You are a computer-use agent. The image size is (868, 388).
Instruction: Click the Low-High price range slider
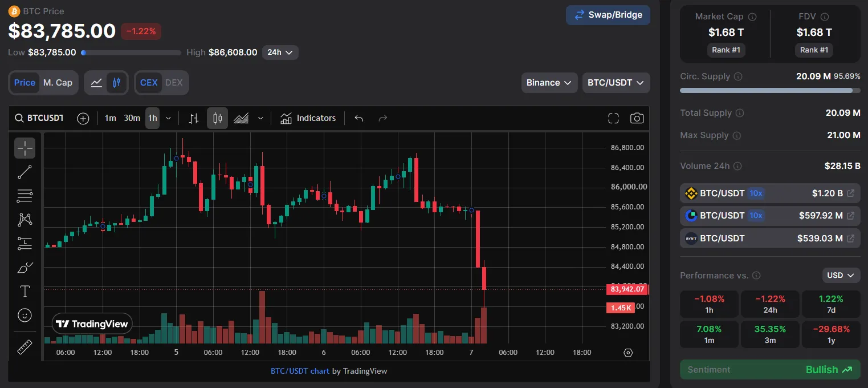[131, 52]
